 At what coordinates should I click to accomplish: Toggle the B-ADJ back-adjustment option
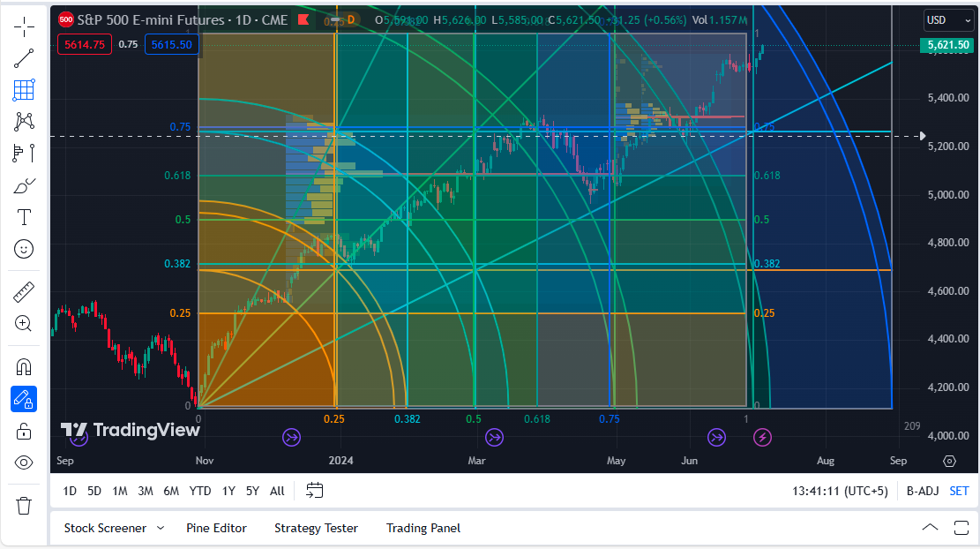924,491
